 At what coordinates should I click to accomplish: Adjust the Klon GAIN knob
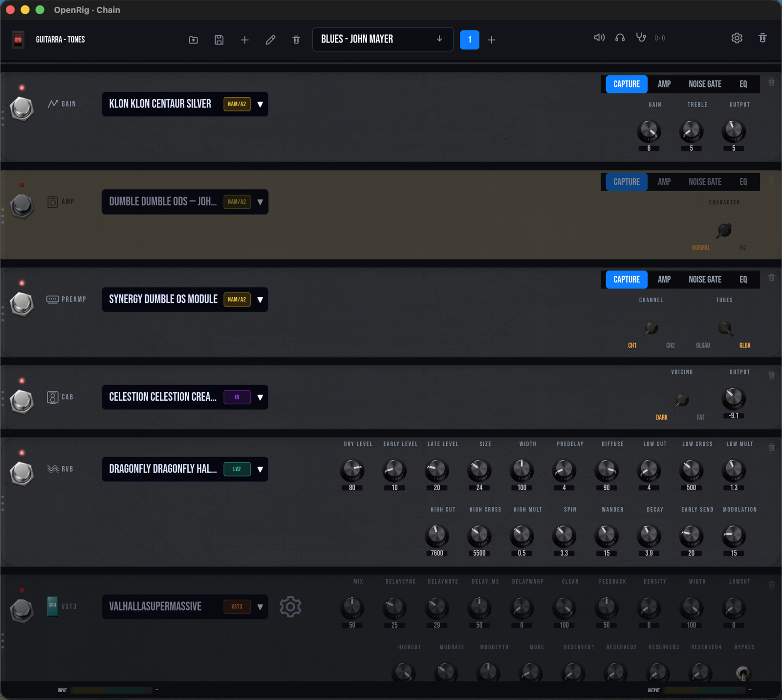click(649, 131)
